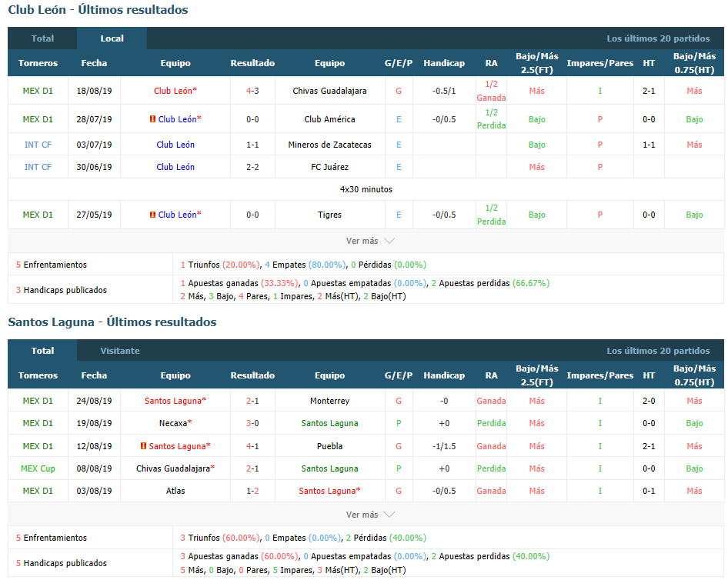This screenshot has width=728, height=580.
Task: Open Los últimos 20 partidos for Club León
Action: tap(658, 38)
